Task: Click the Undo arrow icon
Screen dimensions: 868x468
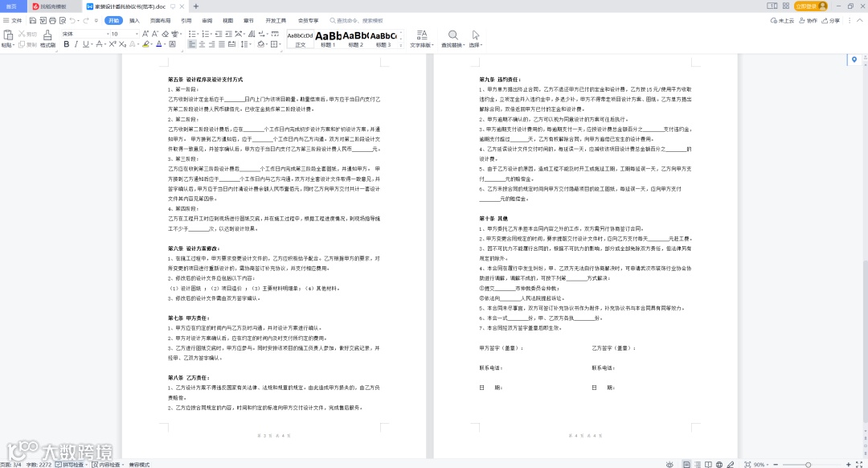Action: pos(72,20)
